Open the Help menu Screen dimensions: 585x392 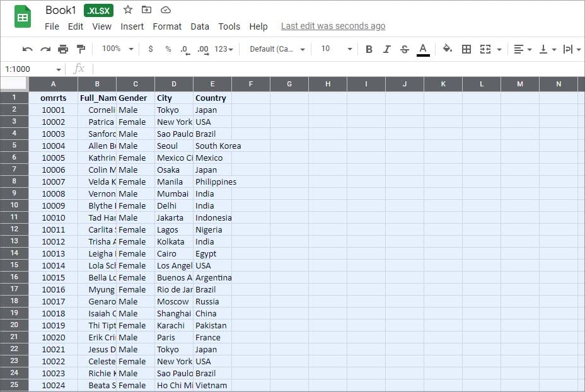pos(258,26)
